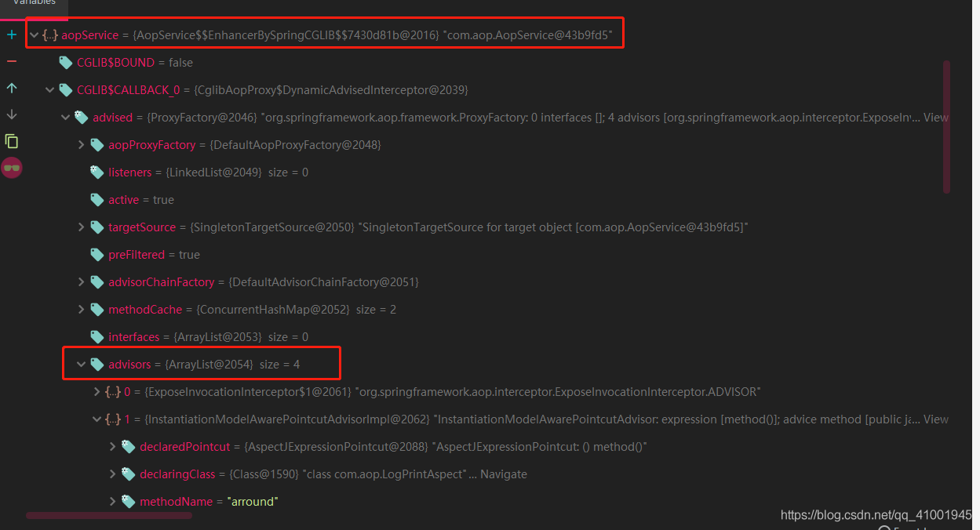Click the glasses Show Watches icon

tap(12, 167)
